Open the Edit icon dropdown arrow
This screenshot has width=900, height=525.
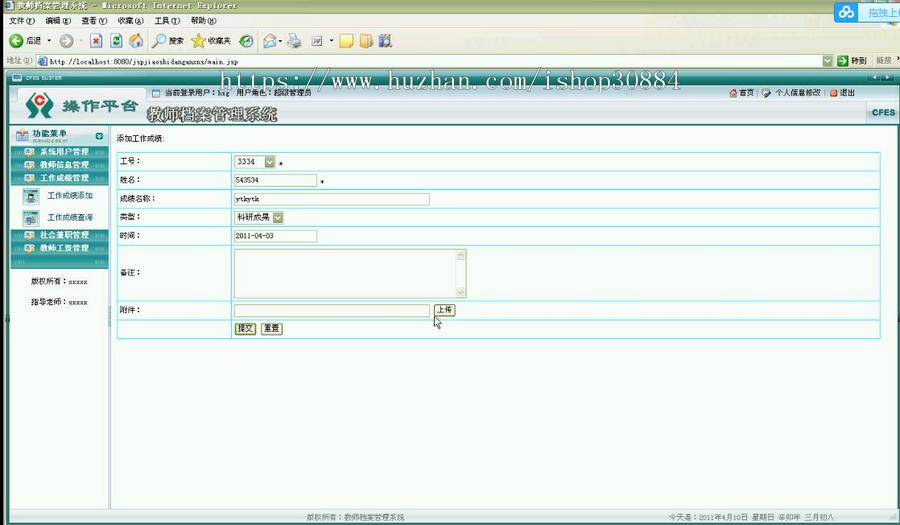(331, 41)
